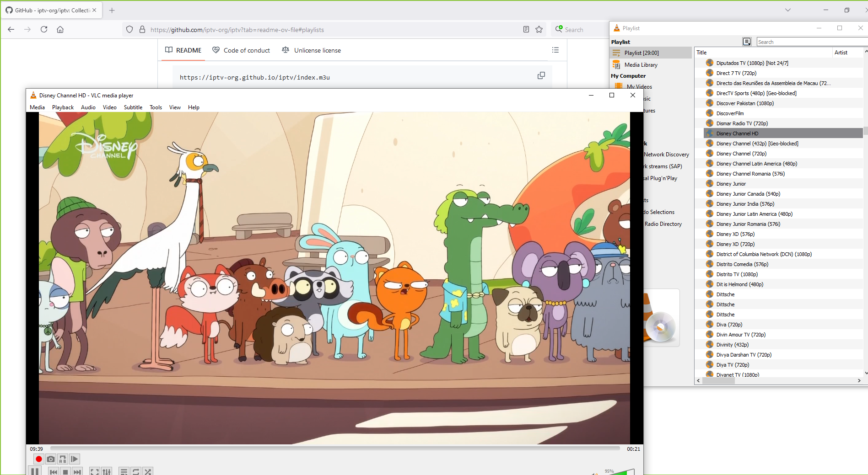Open the Code of conduct tab
Viewport: 868px width, 475px height.
[241, 50]
